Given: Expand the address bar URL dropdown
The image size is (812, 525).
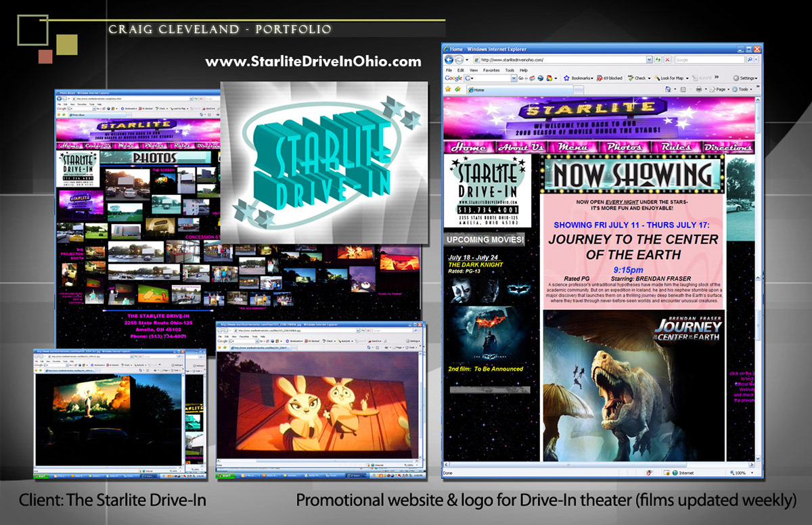Looking at the screenshot, I should (649, 60).
